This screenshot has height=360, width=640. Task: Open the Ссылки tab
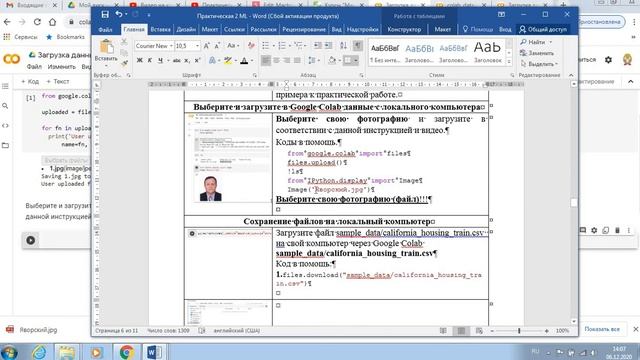(234, 29)
